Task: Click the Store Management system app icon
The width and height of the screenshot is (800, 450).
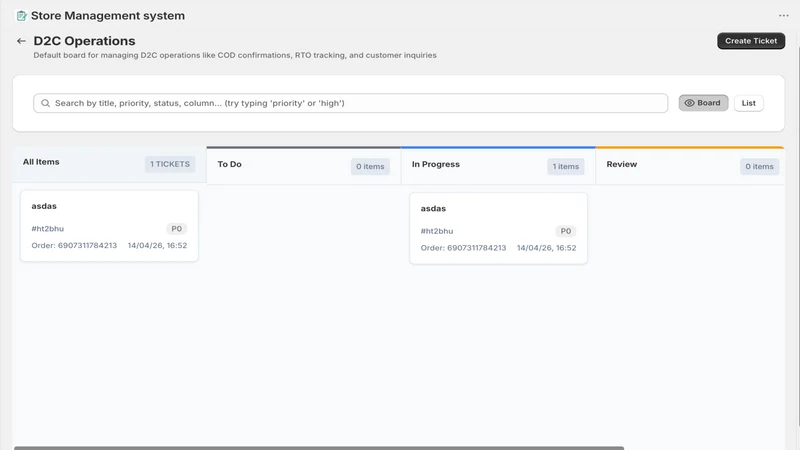Action: tap(21, 16)
